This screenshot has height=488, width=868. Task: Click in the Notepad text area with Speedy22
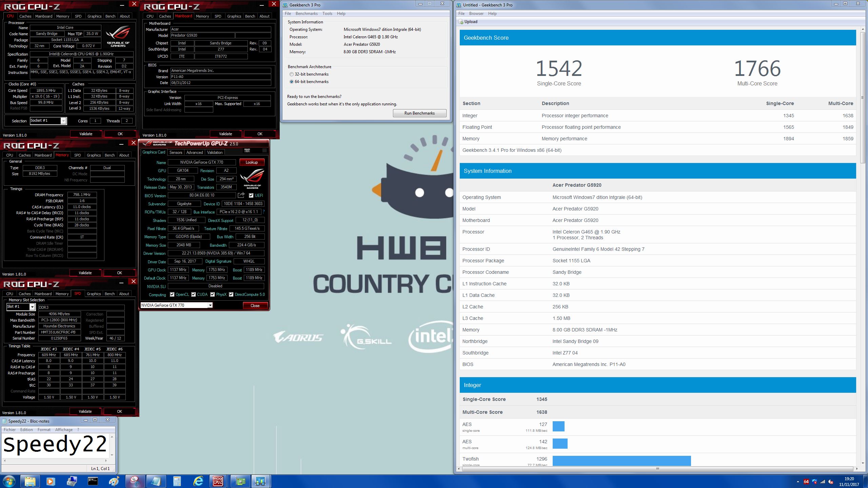[x=55, y=445]
